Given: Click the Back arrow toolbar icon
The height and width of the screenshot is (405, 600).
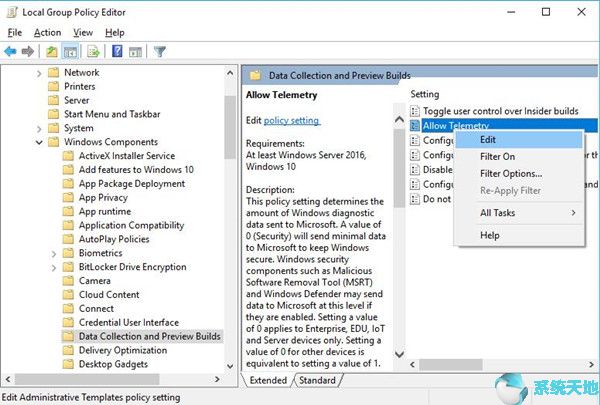Looking at the screenshot, I should [10, 51].
